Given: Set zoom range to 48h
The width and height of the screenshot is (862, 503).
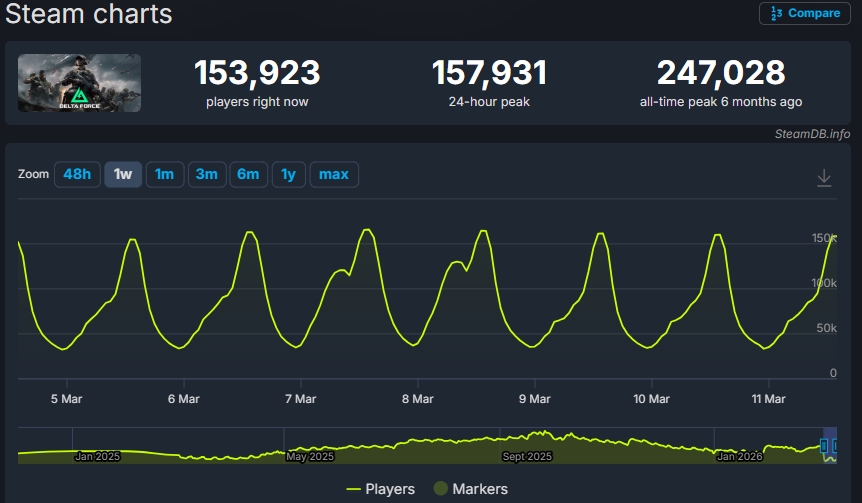Looking at the screenshot, I should click(76, 174).
